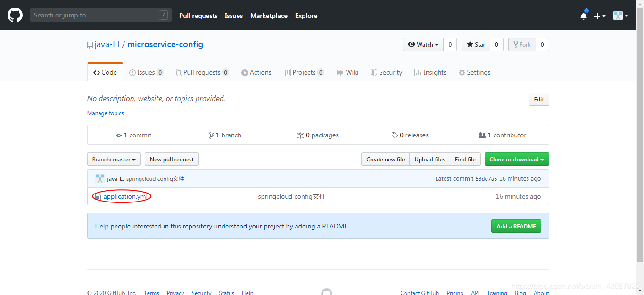View the 1 commit history
Image resolution: width=644 pixels, height=295 pixels.
click(133, 135)
